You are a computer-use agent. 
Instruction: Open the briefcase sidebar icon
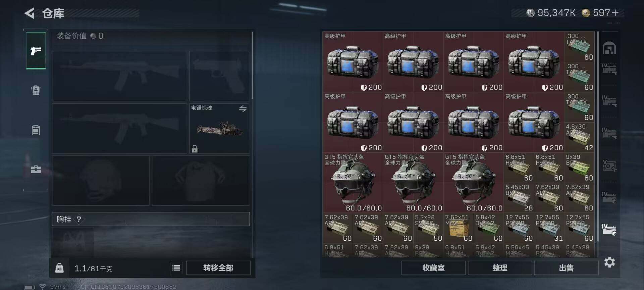tap(36, 168)
